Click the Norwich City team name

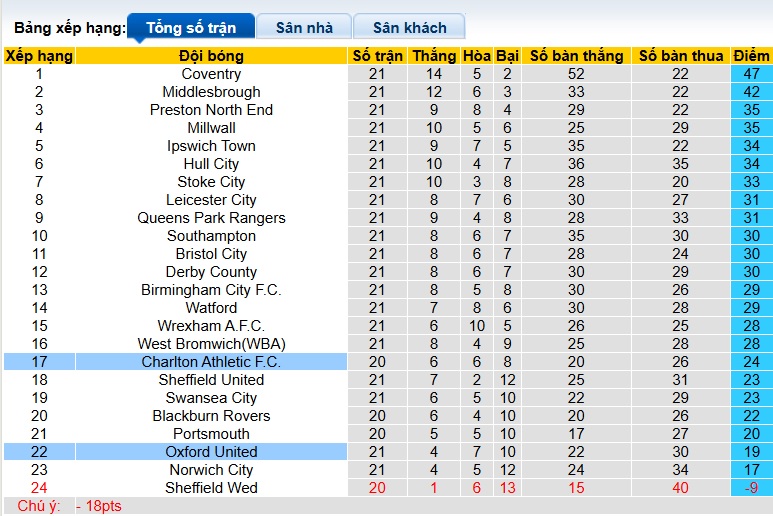click(x=211, y=470)
